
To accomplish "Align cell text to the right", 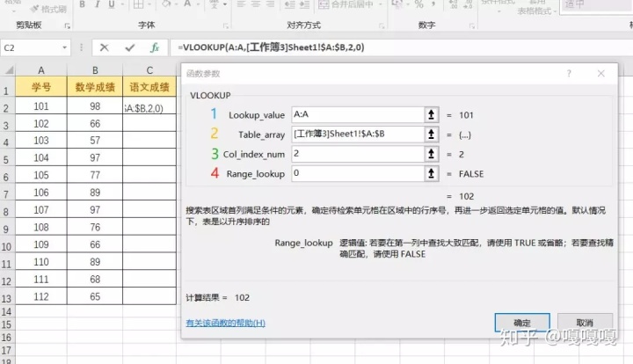I will (x=270, y=4).
